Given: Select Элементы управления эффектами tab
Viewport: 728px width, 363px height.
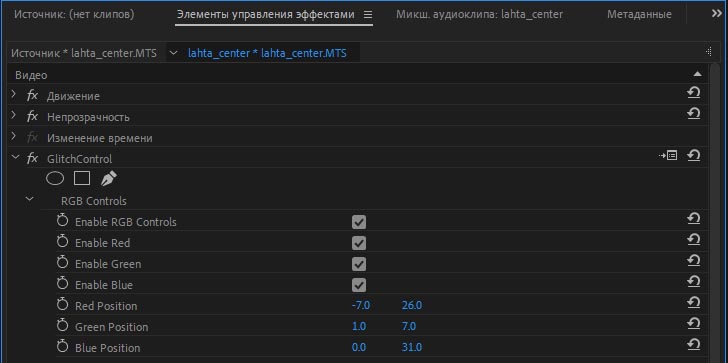Looking at the screenshot, I should click(x=265, y=14).
